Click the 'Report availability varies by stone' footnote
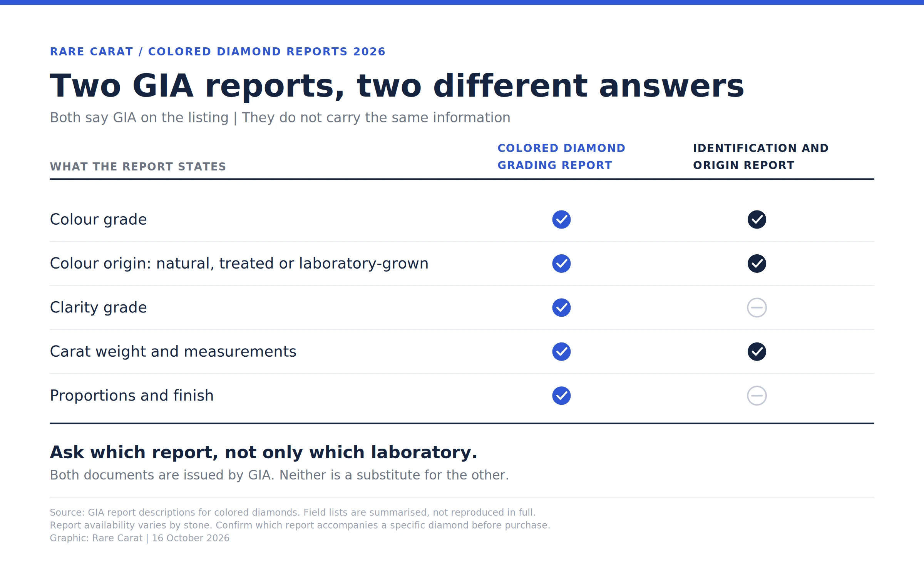The width and height of the screenshot is (924, 561). tap(300, 525)
